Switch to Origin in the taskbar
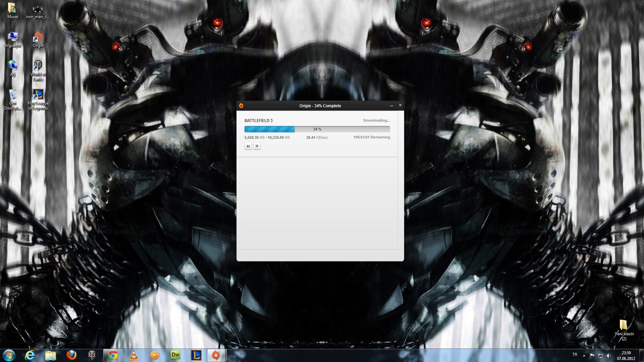The width and height of the screenshot is (644, 362). [217, 355]
